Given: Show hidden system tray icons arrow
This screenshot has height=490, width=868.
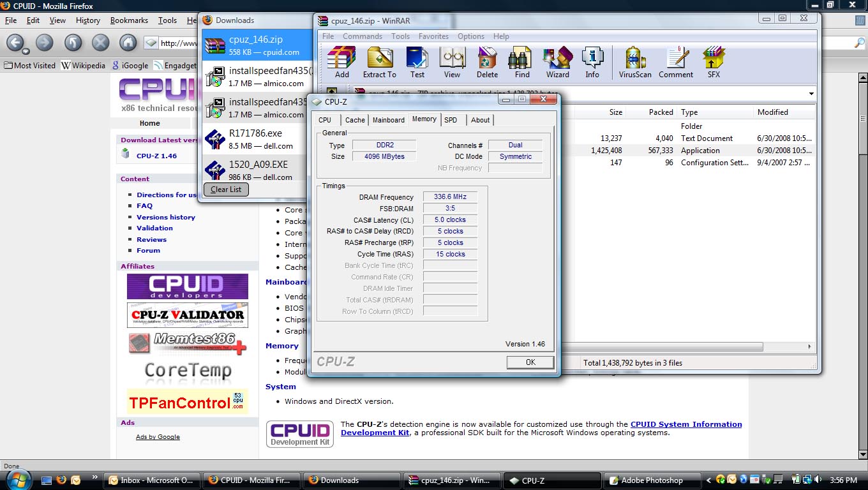Looking at the screenshot, I should pos(709,480).
